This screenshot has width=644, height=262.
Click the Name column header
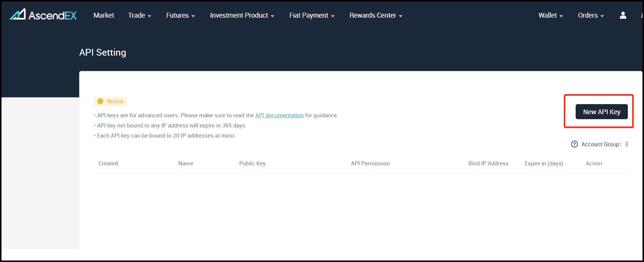186,164
